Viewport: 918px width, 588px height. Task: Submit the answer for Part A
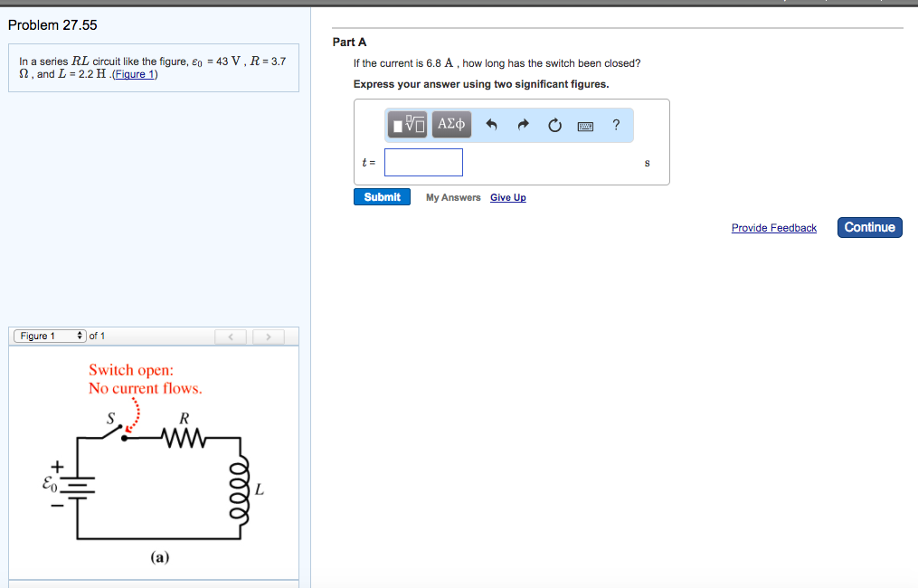coord(382,196)
